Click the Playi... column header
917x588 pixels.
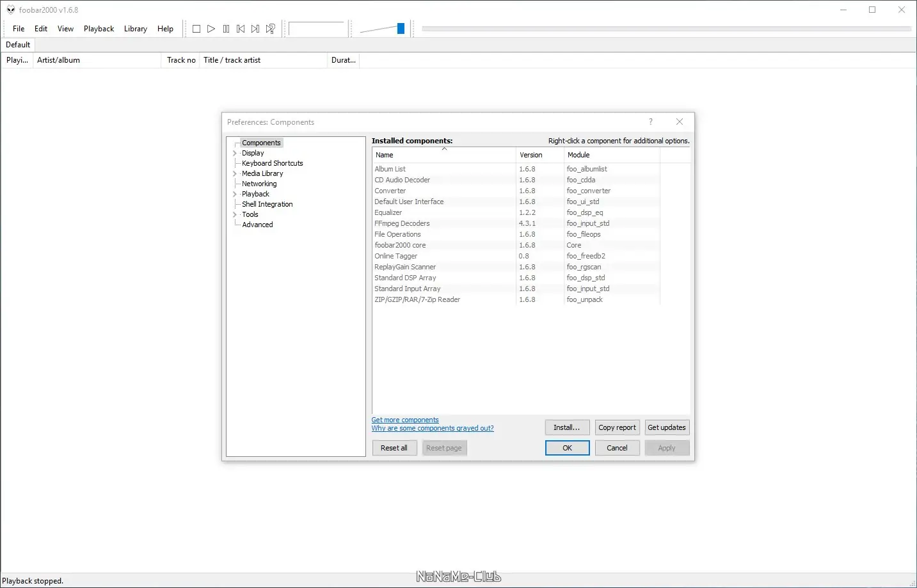[x=17, y=60]
